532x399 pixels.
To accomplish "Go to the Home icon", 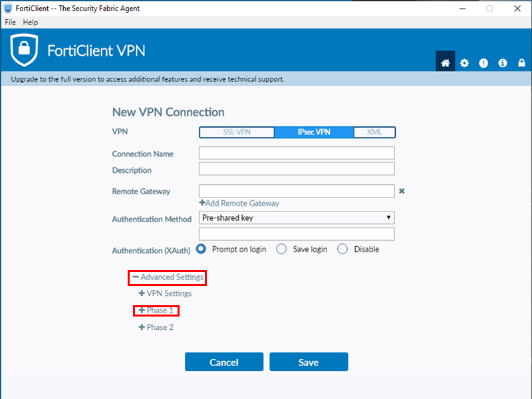I will pyautogui.click(x=445, y=63).
